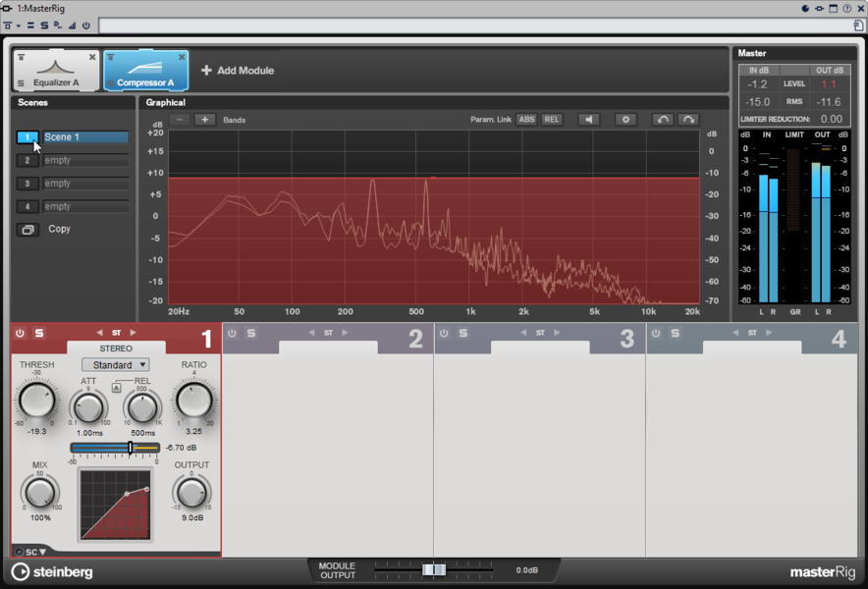Click Add Module button
This screenshot has height=589, width=868.
pyautogui.click(x=238, y=71)
